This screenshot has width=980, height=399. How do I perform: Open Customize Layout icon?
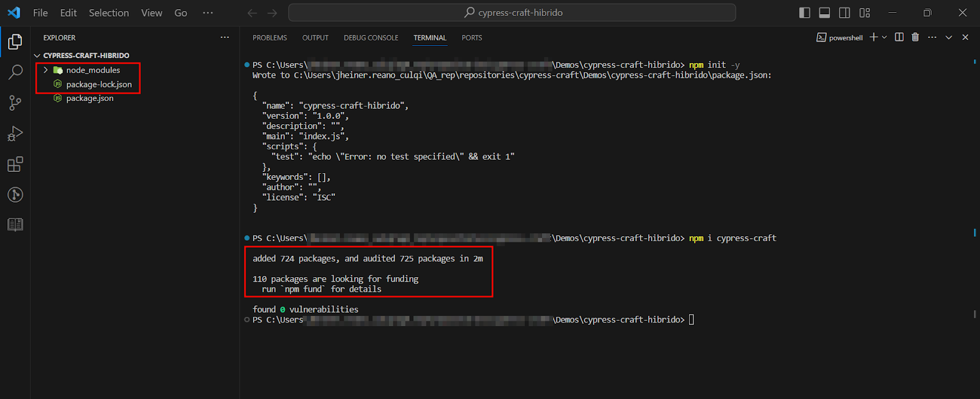click(865, 13)
